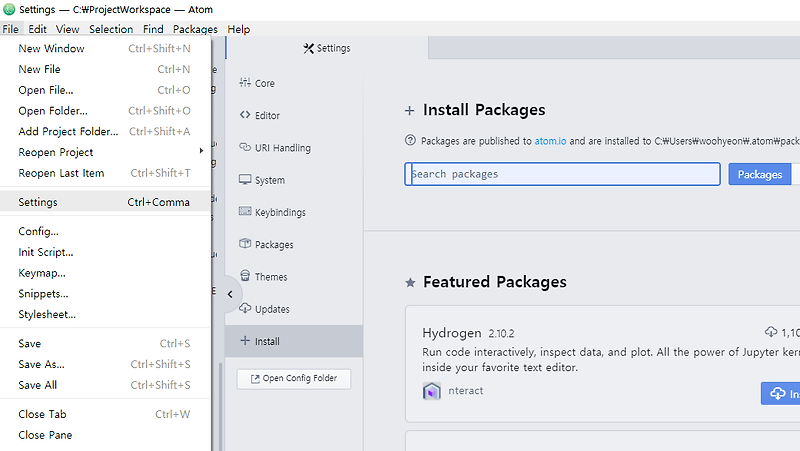Follow the atom.io link
The image size is (800, 451).
(x=551, y=141)
